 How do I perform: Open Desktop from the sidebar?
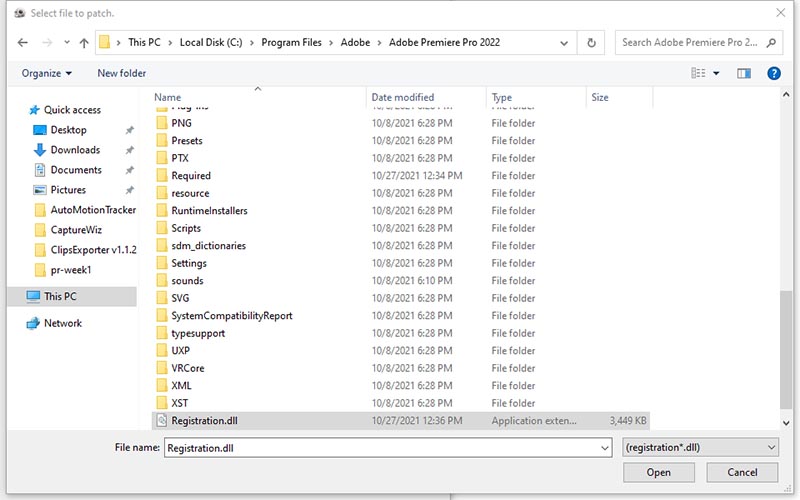[68, 130]
